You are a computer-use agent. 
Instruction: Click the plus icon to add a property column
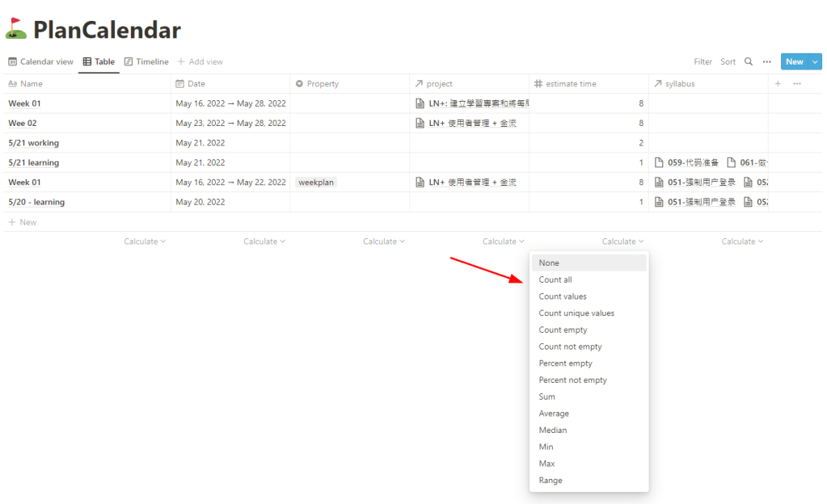pos(778,83)
